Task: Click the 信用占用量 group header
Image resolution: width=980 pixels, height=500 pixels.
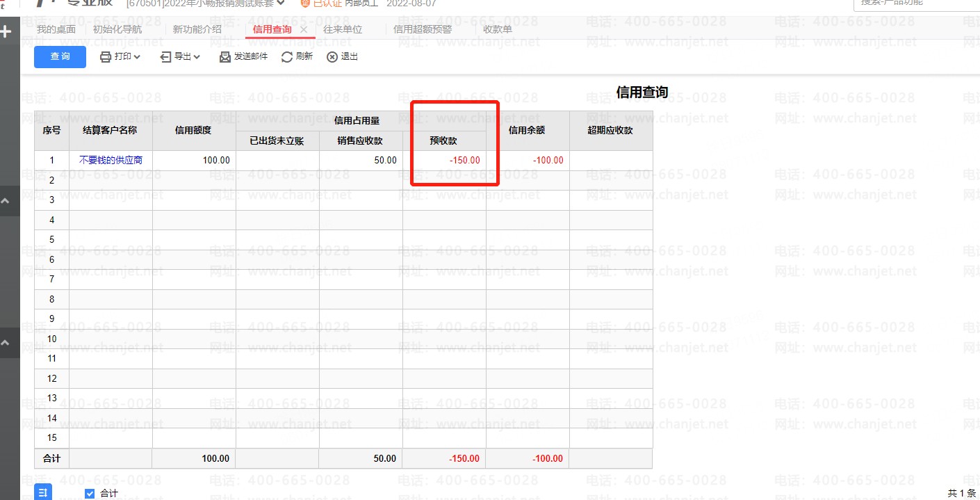Action: point(361,121)
